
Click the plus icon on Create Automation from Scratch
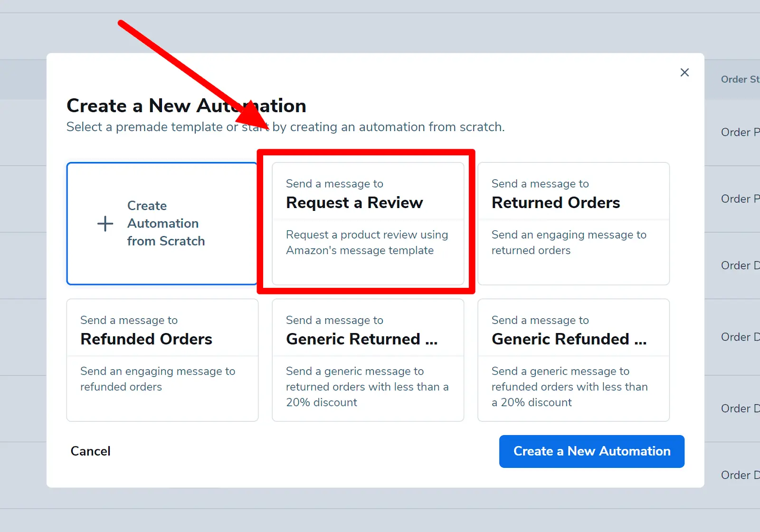pos(104,223)
